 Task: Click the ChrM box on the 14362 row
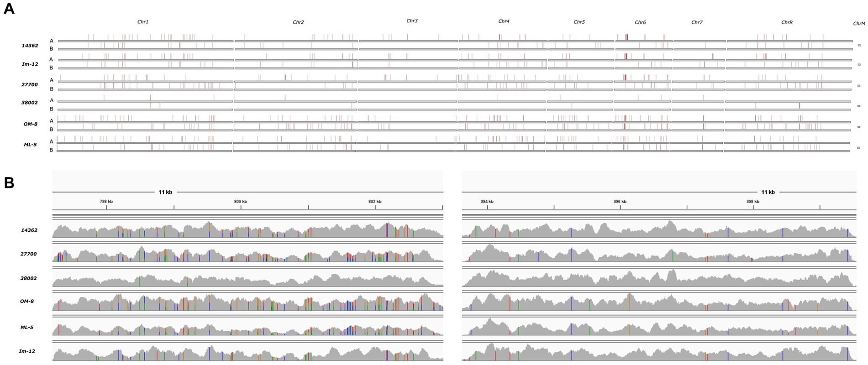859,45
